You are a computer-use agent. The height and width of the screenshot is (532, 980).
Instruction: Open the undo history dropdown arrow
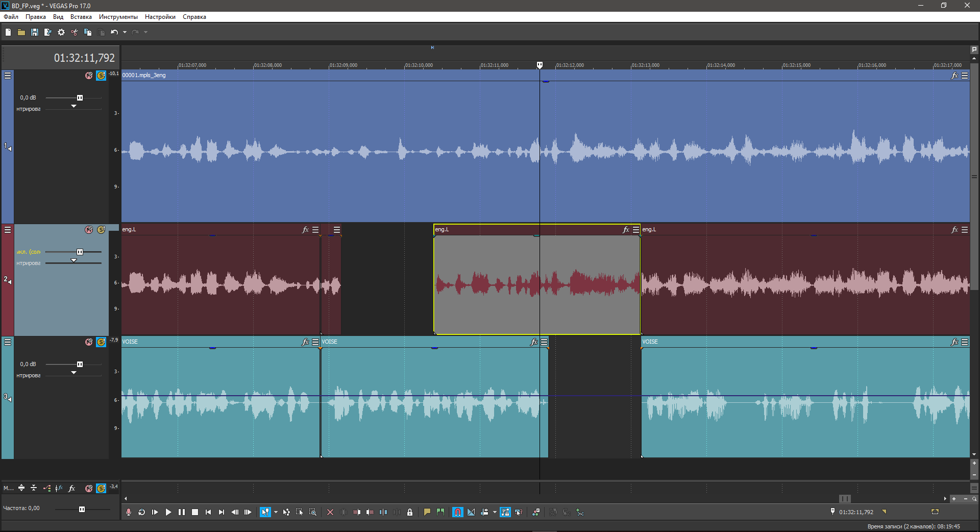tap(125, 32)
